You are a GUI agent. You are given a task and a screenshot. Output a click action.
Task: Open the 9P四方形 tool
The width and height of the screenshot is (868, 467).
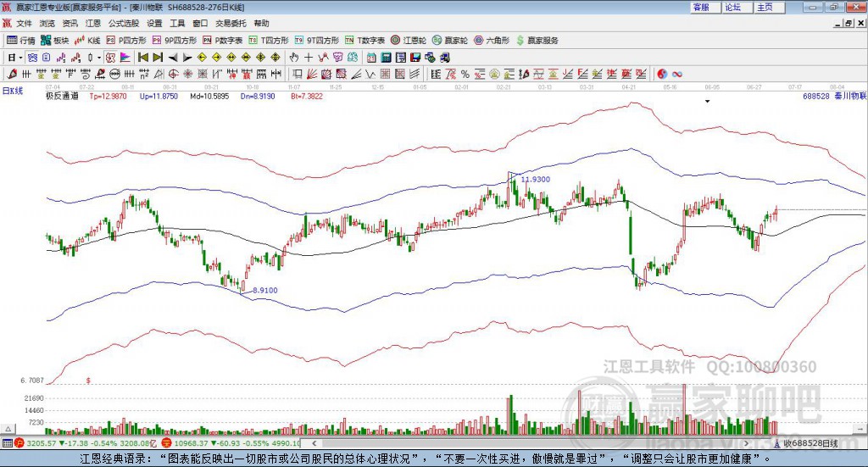pyautogui.click(x=175, y=41)
